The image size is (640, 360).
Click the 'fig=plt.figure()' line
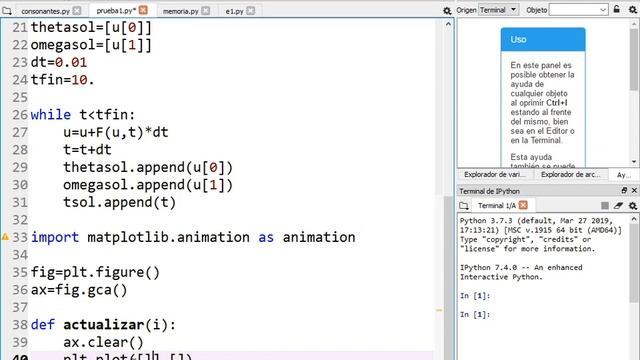[95, 272]
